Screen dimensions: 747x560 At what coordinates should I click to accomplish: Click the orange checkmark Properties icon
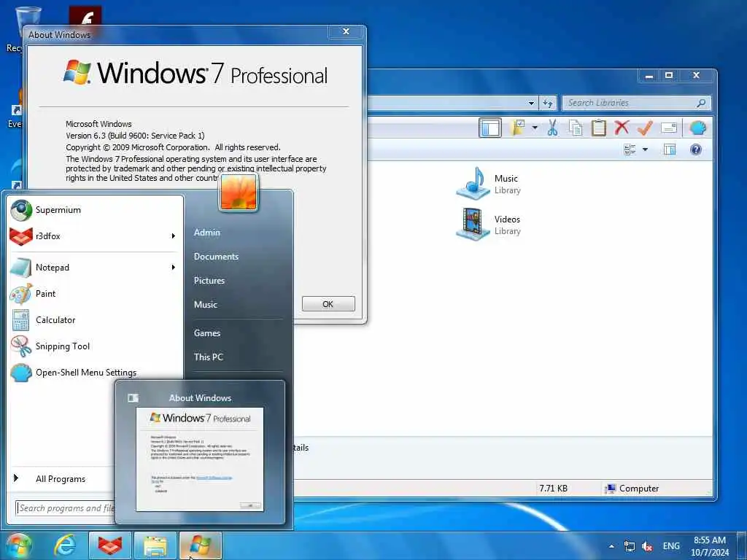click(645, 128)
